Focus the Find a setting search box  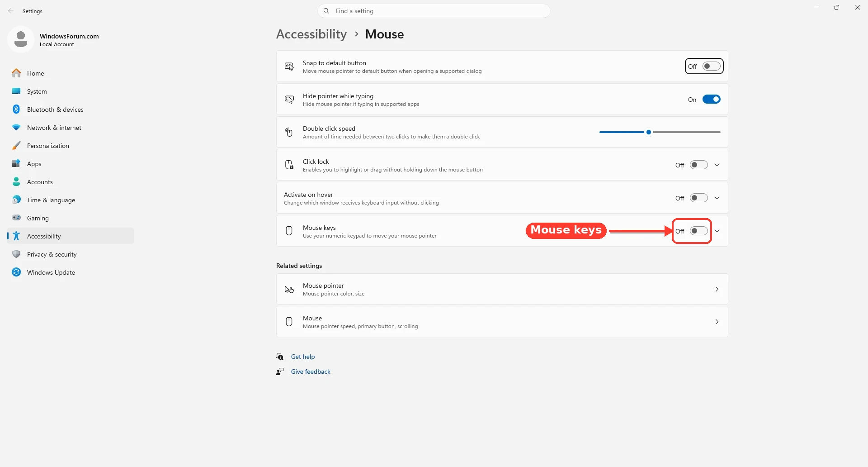click(434, 11)
